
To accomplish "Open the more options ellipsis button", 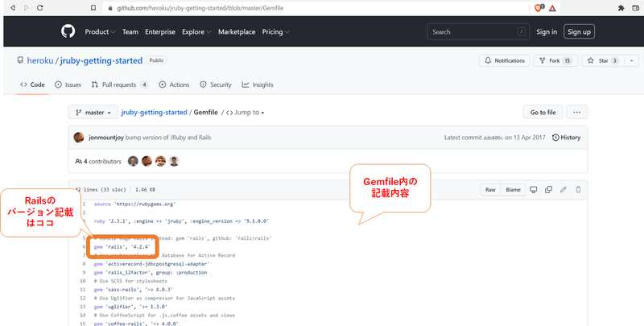I will tap(576, 112).
